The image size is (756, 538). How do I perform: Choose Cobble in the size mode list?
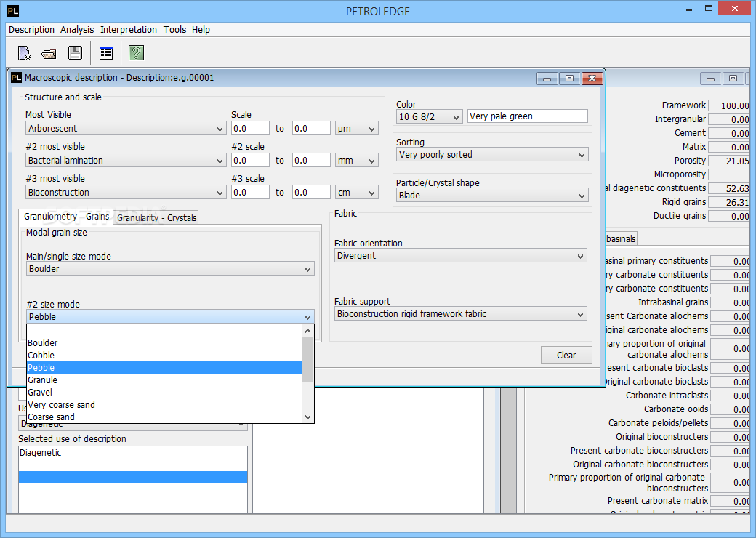(164, 356)
